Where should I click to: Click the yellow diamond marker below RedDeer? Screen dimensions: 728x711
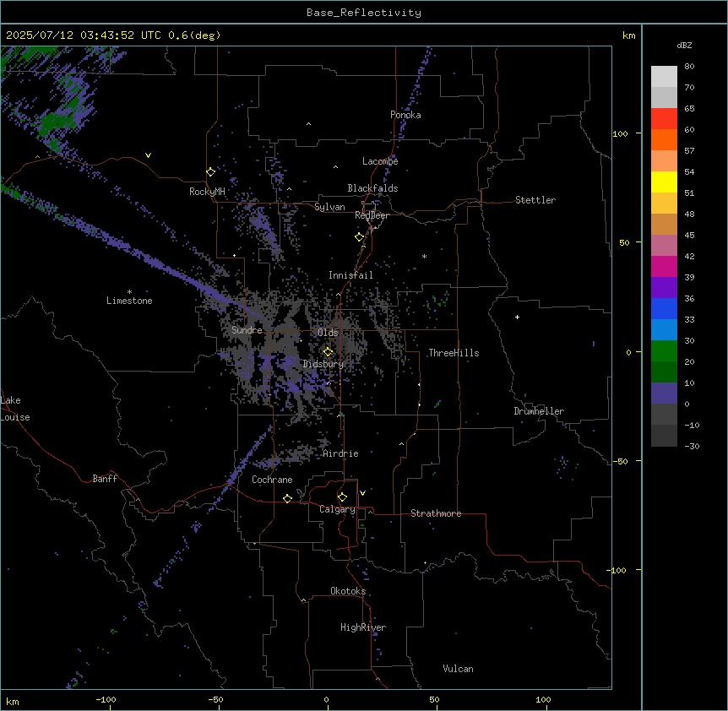360,237
